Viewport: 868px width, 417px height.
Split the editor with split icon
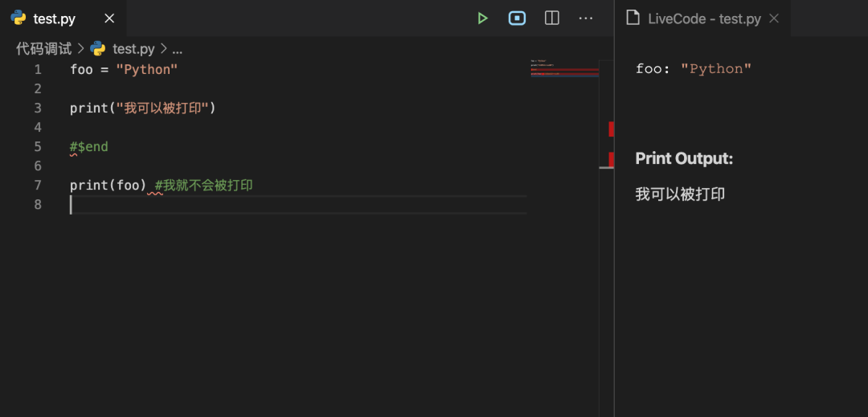click(x=552, y=18)
